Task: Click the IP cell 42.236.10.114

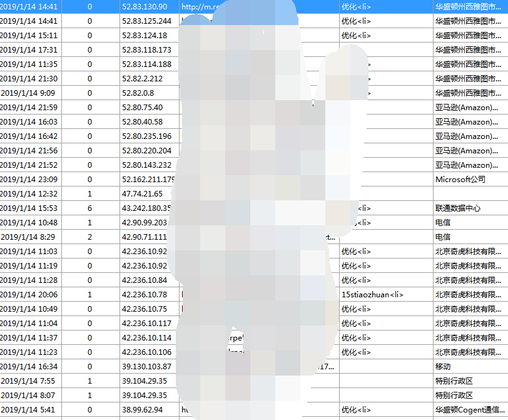Action: pos(146,337)
